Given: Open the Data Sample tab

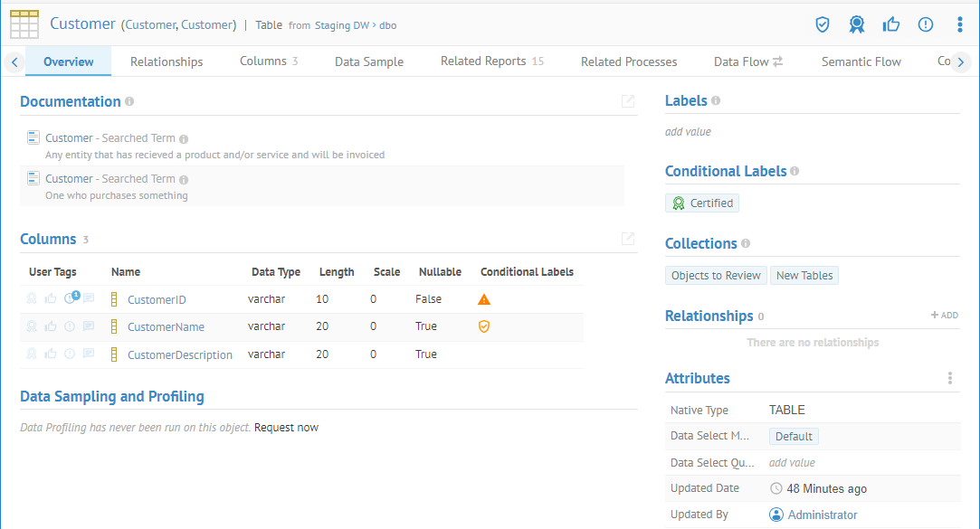Looking at the screenshot, I should click(x=369, y=61).
